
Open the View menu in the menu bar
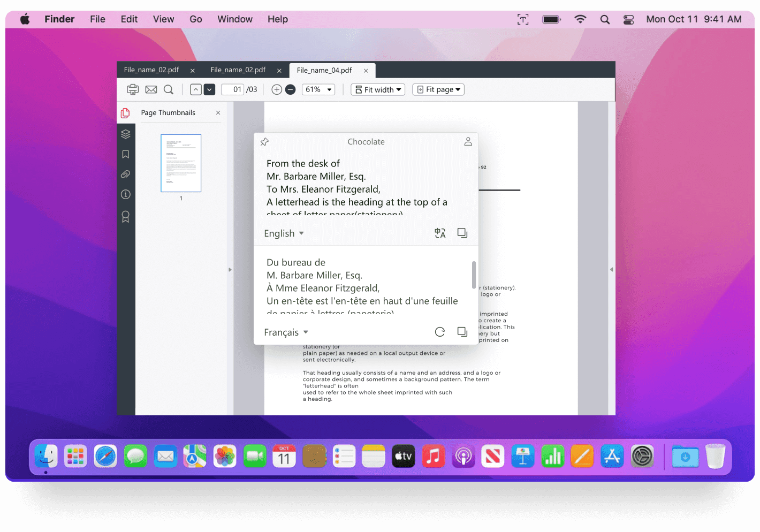tap(163, 19)
